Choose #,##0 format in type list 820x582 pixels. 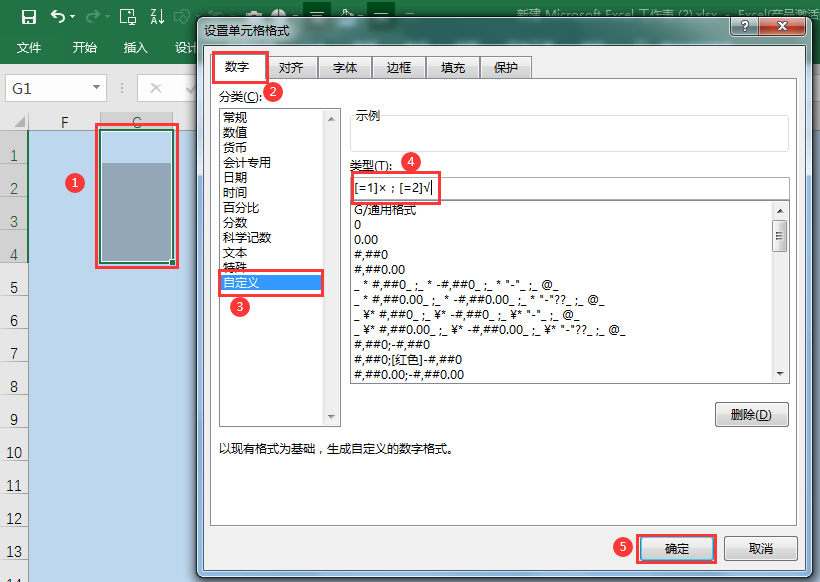[x=371, y=255]
